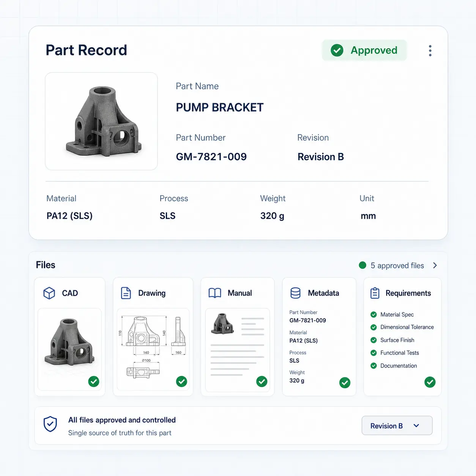Click the Drawing card title
Viewport: 476px width, 476px height.
coord(152,293)
